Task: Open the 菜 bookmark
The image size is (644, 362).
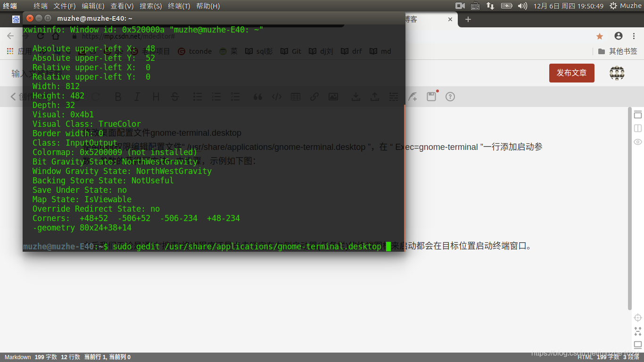Action: 229,51
